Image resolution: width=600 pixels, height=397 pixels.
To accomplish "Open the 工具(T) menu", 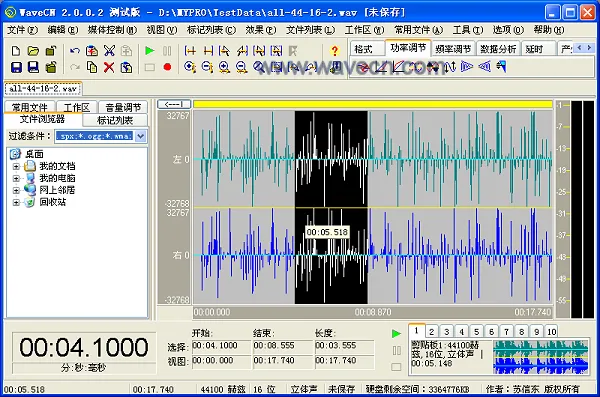I will click(468, 30).
